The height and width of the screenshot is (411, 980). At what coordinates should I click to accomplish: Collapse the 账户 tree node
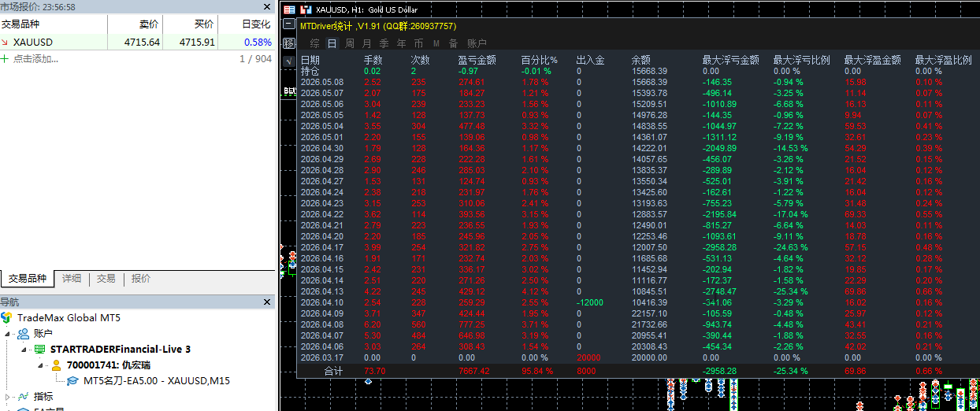(x=8, y=334)
